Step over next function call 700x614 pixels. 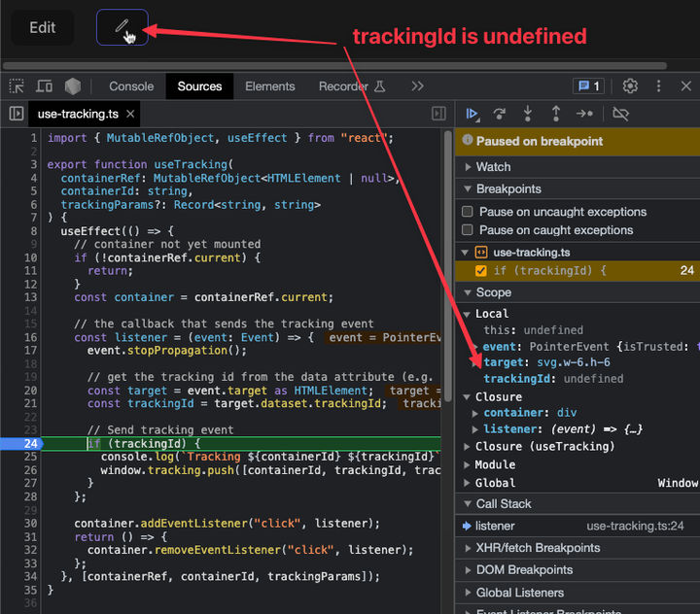tap(500, 114)
